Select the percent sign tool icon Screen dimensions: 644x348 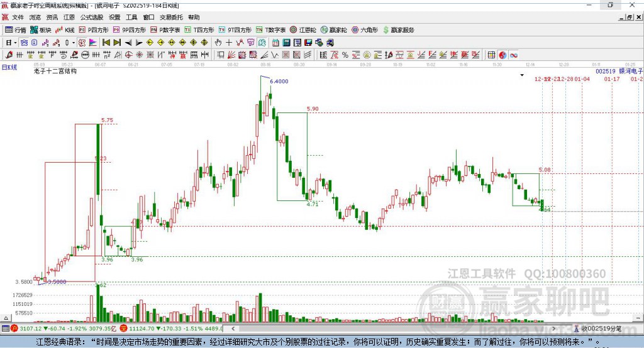(345, 55)
